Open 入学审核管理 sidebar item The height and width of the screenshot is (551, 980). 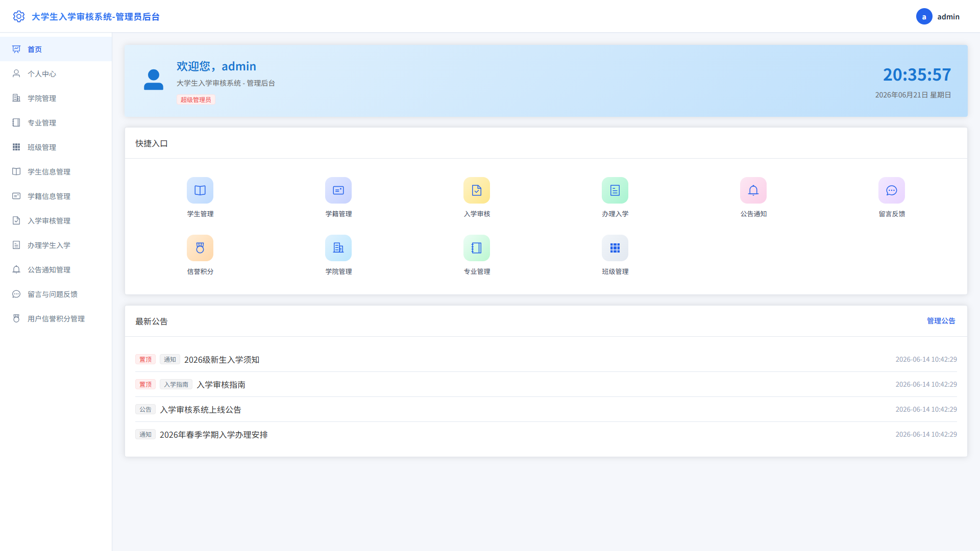[x=56, y=220]
